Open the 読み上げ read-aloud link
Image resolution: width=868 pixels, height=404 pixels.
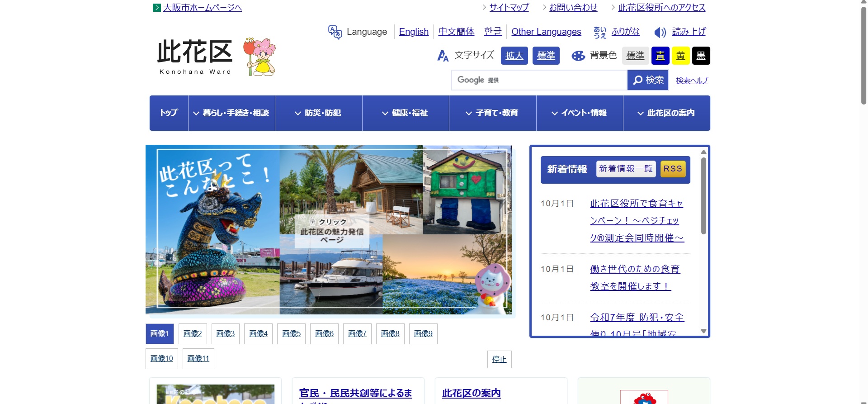689,32
